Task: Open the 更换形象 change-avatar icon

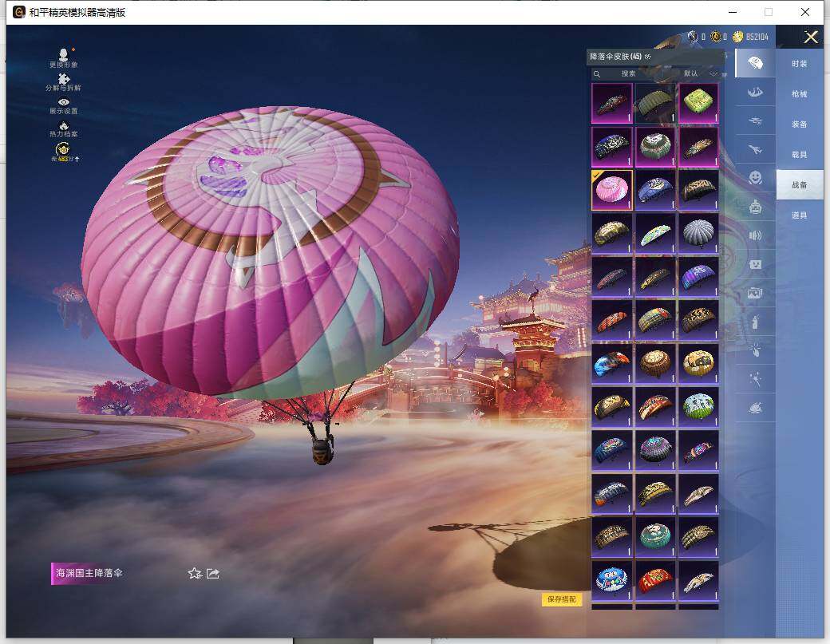Action: [x=64, y=54]
